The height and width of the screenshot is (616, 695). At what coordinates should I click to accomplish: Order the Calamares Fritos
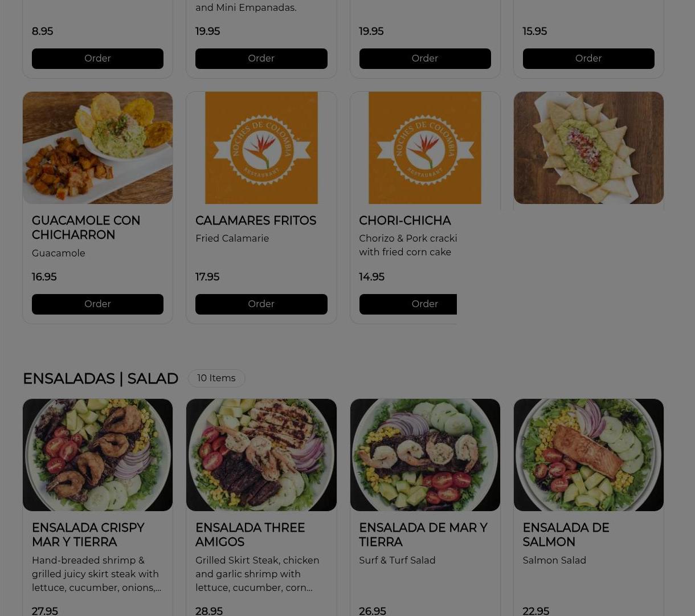261,304
